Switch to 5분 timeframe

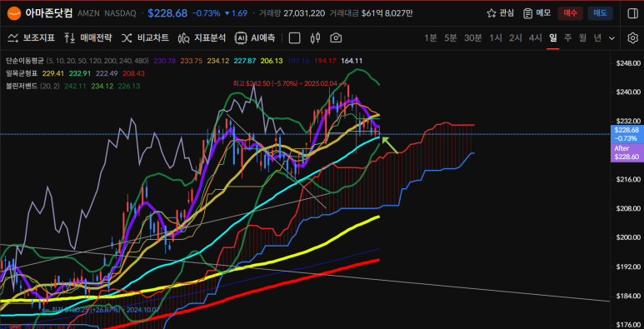coord(451,38)
